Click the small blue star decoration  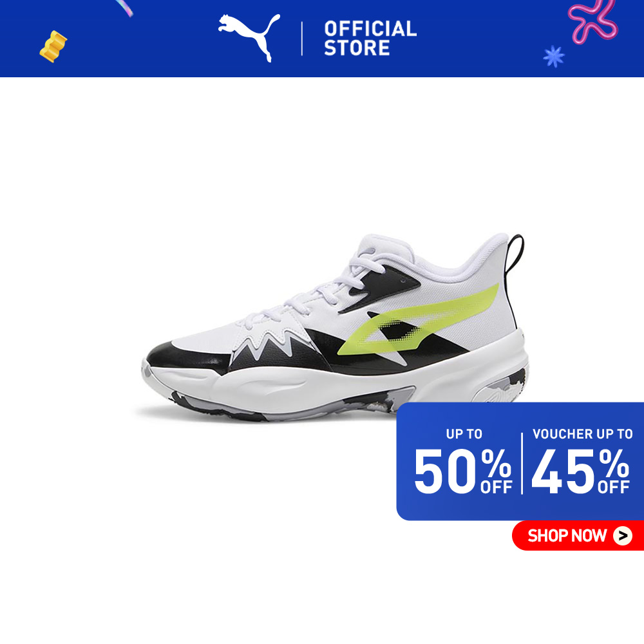554,56
